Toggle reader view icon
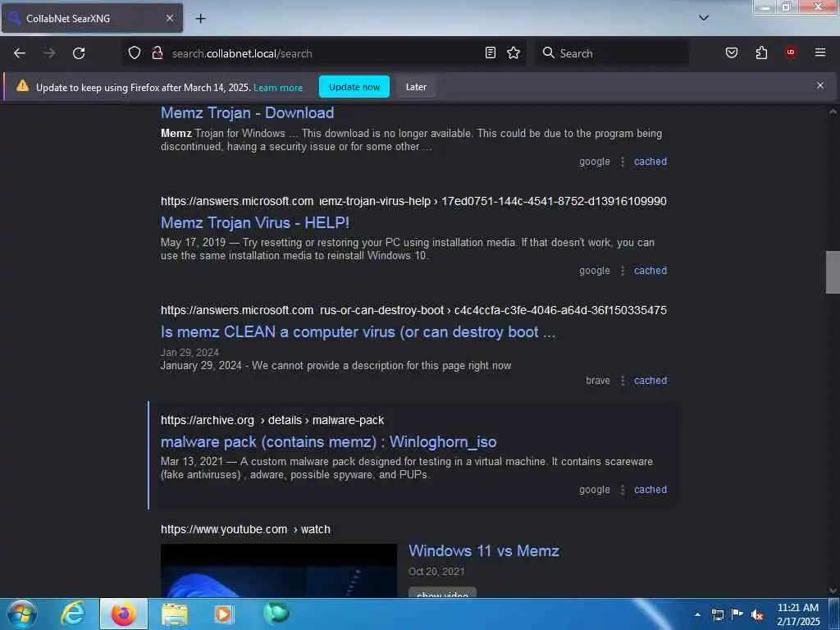This screenshot has width=840, height=630. 491,52
